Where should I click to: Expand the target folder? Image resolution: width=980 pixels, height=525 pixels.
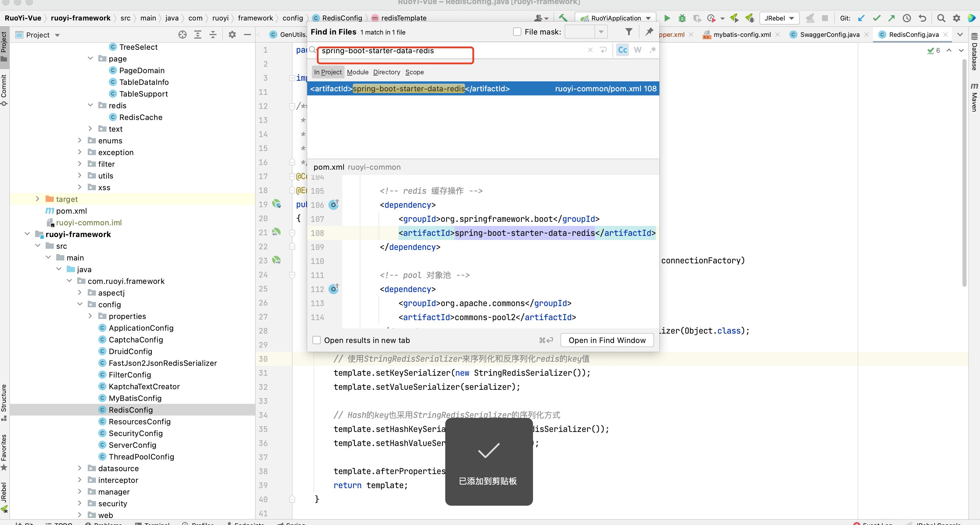point(37,199)
